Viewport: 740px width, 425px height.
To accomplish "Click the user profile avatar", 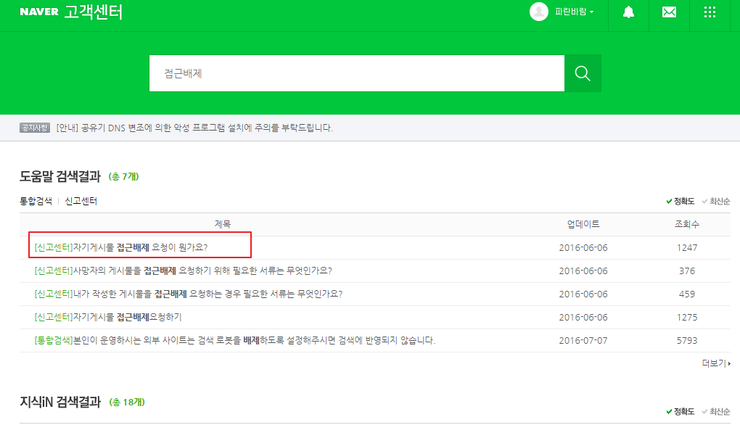I will pos(538,12).
